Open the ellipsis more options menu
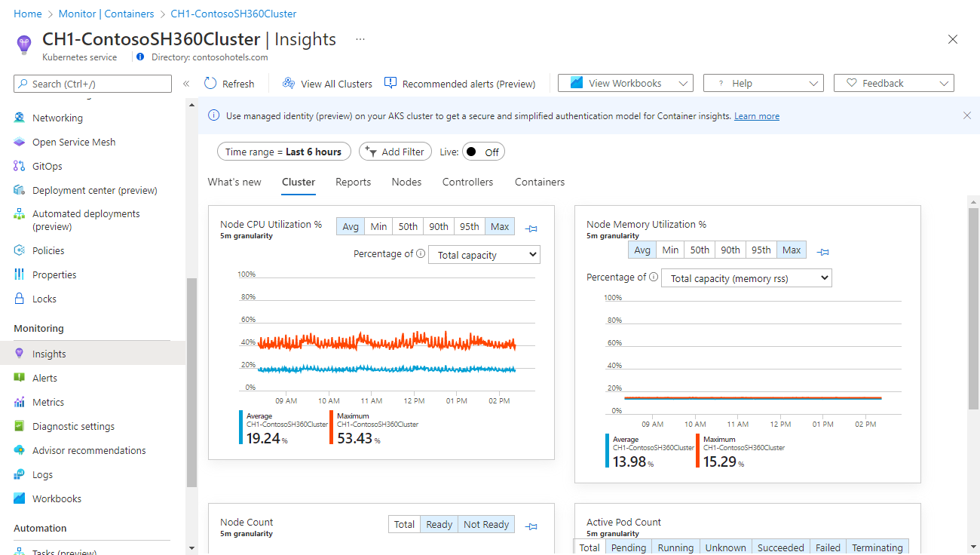 coord(360,38)
